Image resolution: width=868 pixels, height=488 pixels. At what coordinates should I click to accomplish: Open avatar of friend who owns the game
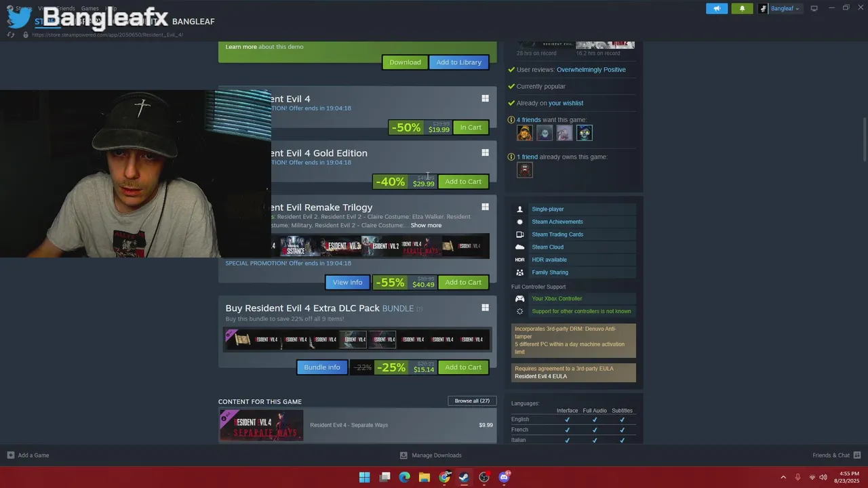coord(524,170)
